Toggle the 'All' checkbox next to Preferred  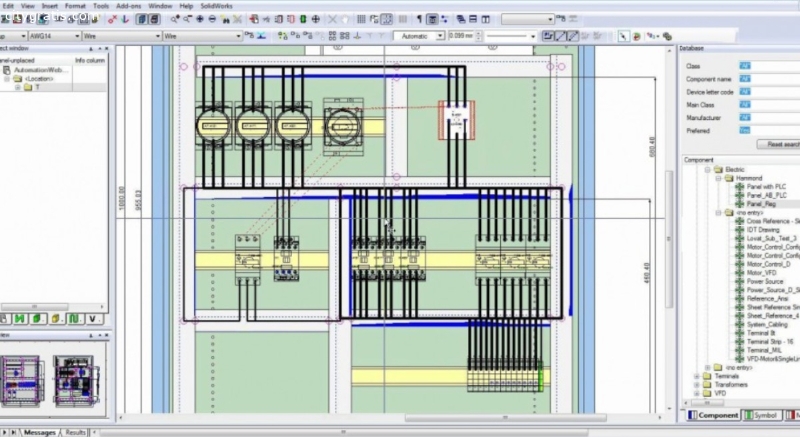[x=745, y=130]
